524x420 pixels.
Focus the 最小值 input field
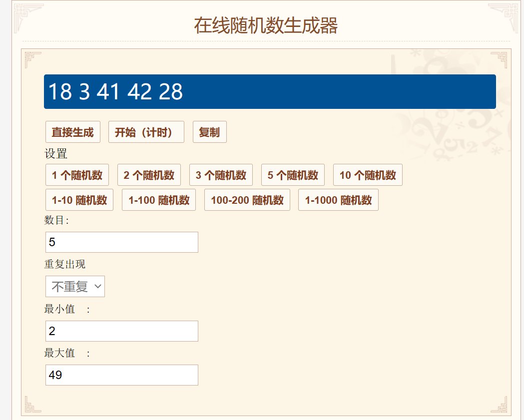click(122, 331)
